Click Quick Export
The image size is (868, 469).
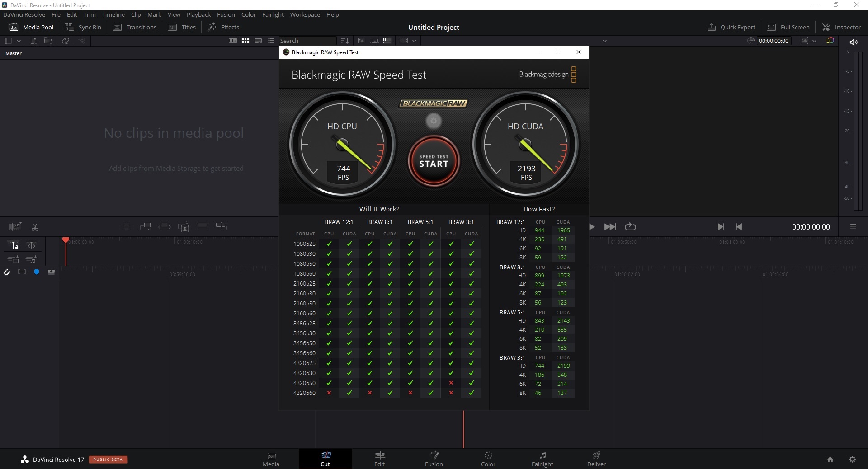click(731, 27)
